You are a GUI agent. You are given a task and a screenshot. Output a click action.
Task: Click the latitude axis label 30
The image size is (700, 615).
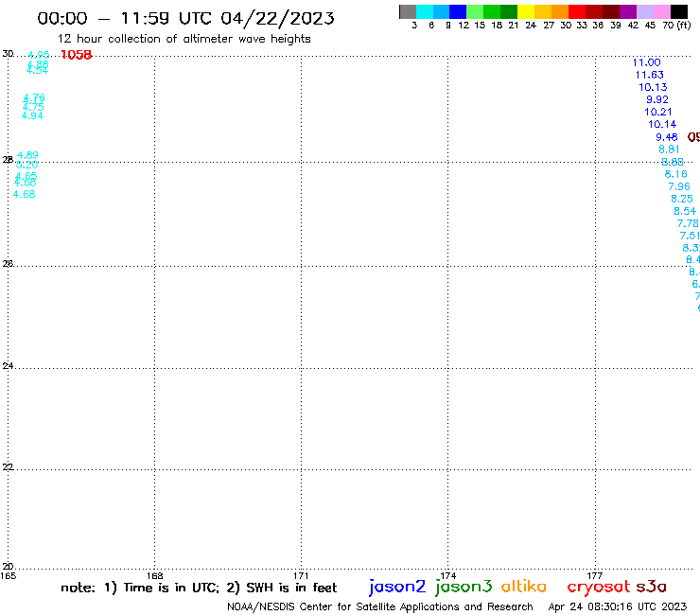pos(8,54)
